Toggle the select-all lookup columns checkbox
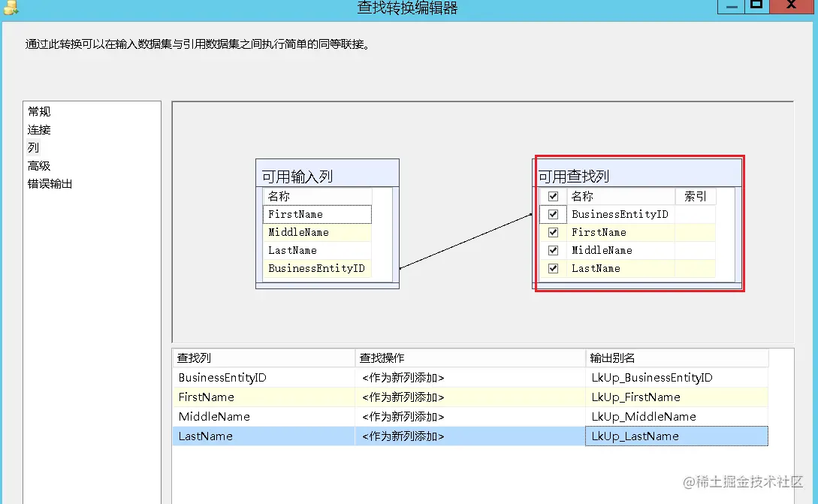Image resolution: width=818 pixels, height=504 pixels. click(553, 196)
